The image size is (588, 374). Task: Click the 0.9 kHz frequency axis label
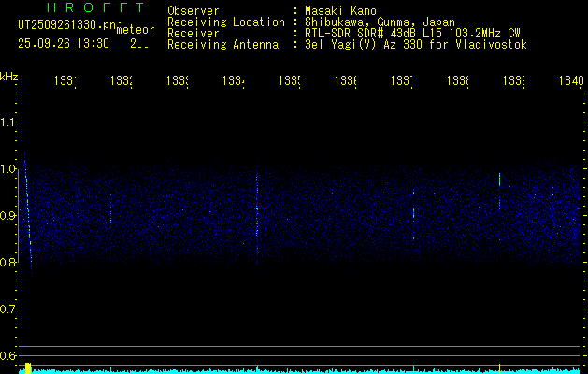[x=9, y=216]
